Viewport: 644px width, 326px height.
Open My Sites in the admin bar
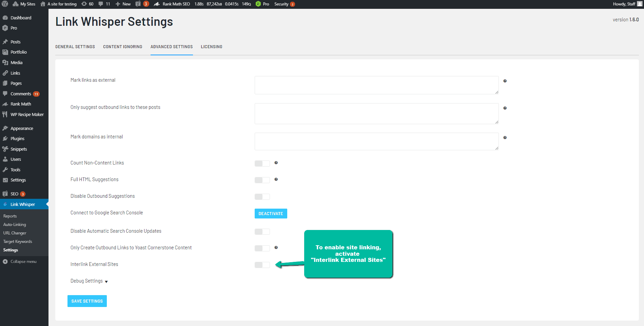[x=24, y=4]
